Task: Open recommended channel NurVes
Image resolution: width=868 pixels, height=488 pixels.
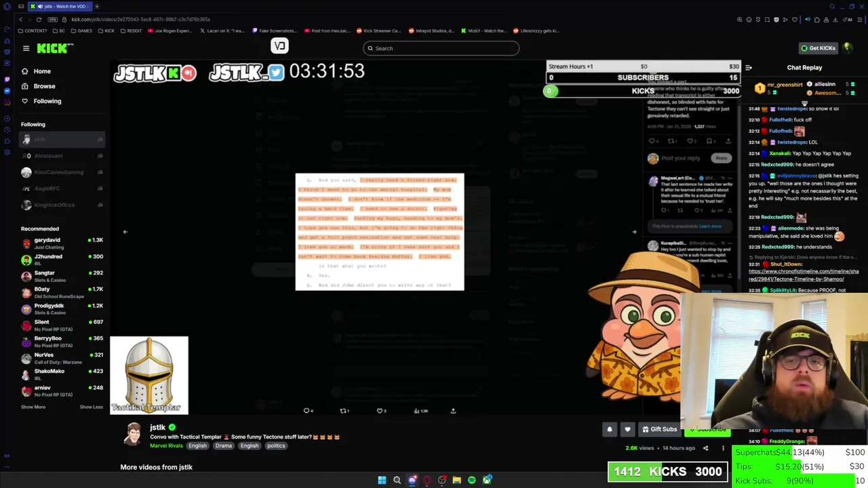Action: (62, 357)
